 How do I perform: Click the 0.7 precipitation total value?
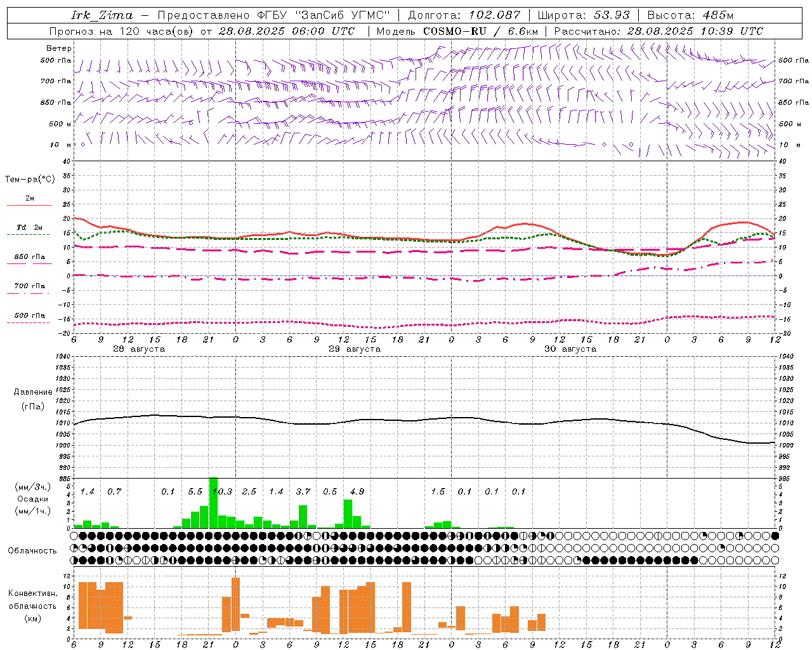coord(114,492)
